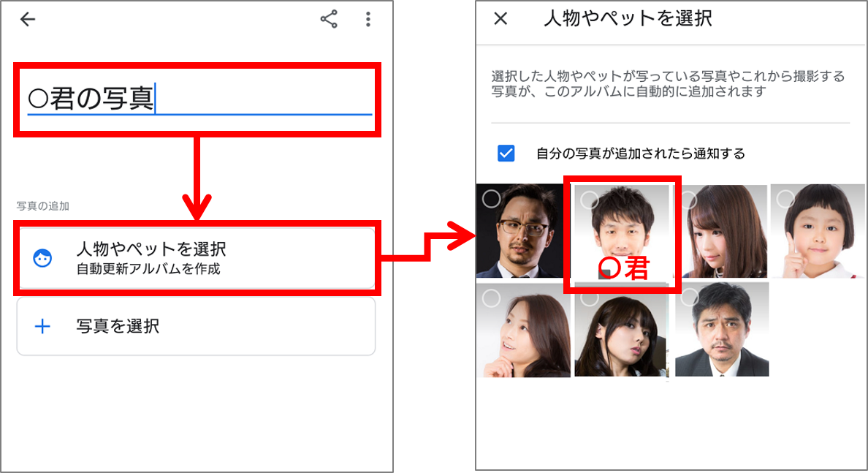Tap the share icon in the album header

tap(329, 20)
